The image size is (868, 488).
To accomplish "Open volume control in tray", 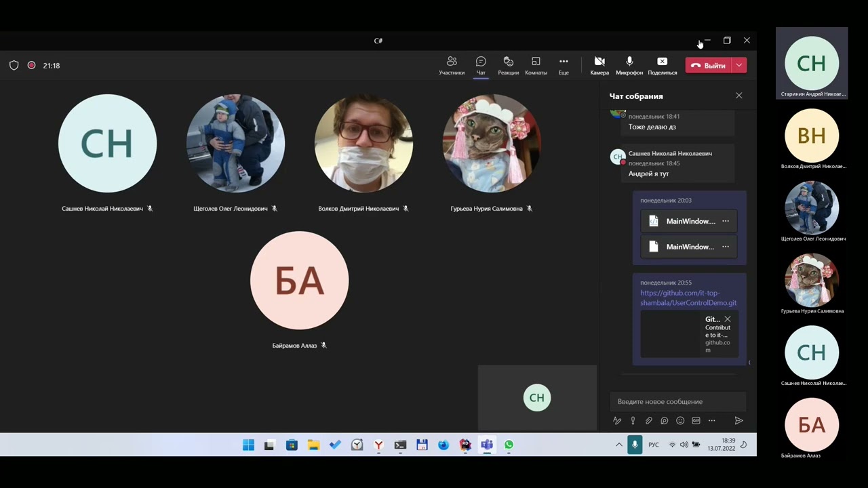I will click(684, 445).
